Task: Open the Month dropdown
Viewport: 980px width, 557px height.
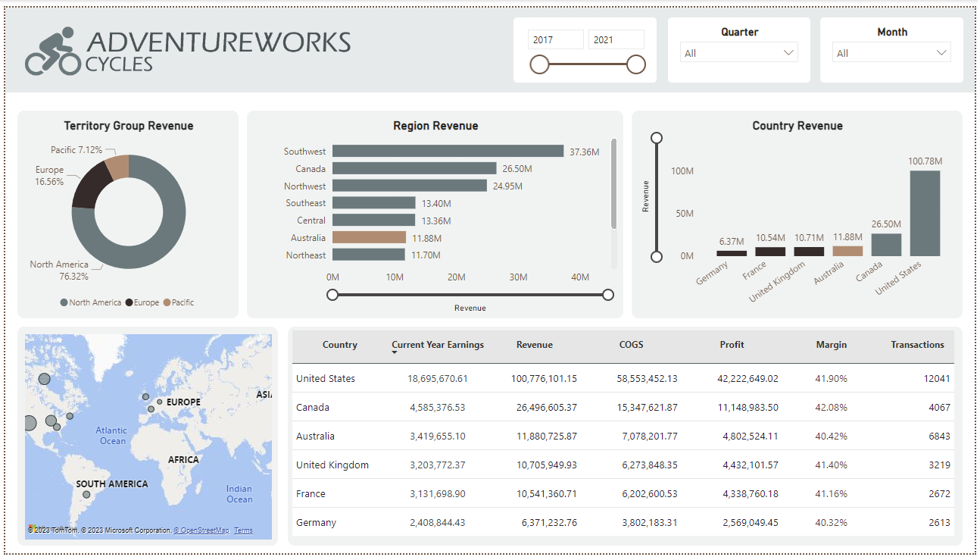Action: (891, 53)
